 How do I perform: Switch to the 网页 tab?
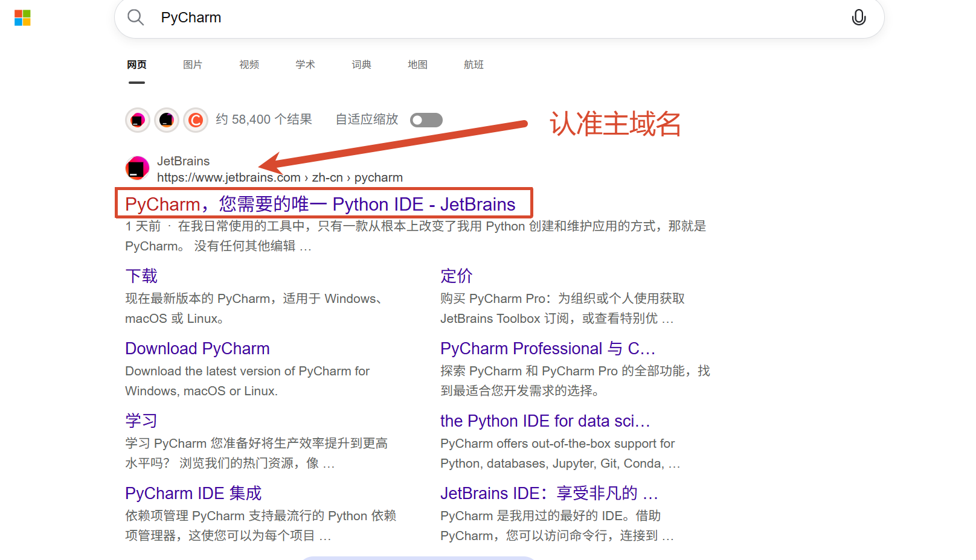(x=136, y=65)
